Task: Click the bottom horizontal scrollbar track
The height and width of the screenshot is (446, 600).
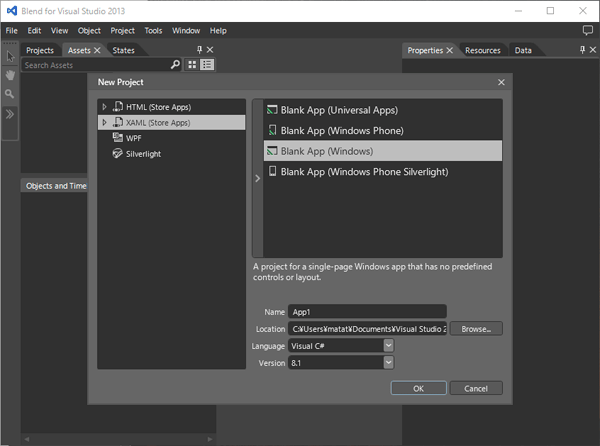Action: tap(119, 439)
